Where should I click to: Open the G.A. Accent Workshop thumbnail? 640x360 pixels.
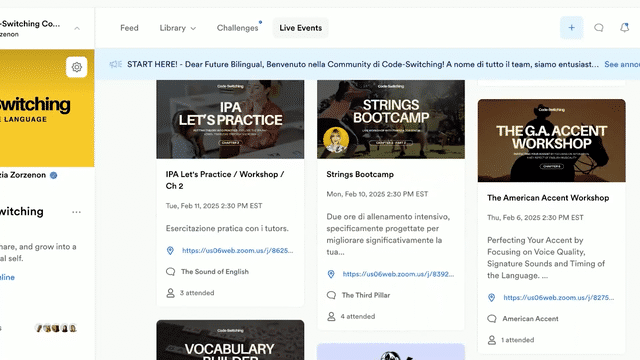[x=551, y=140]
